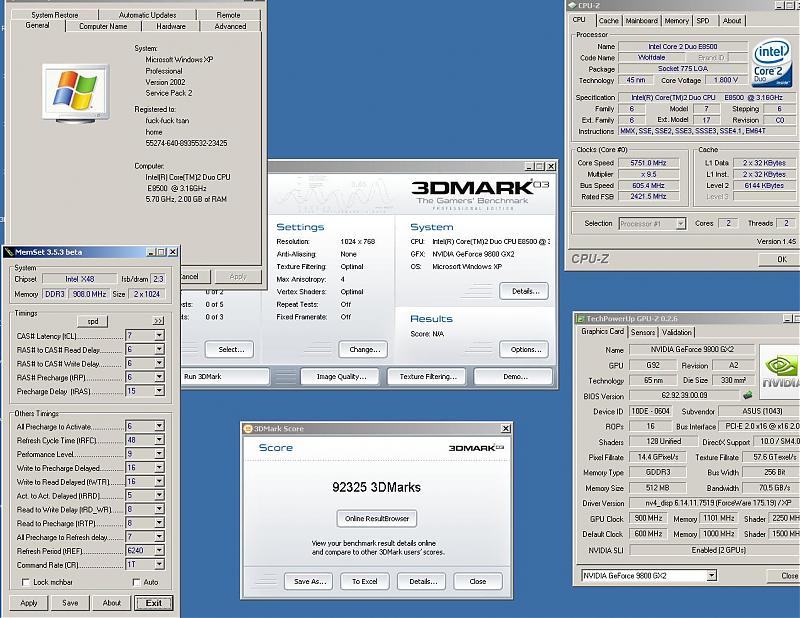Click the Exit button in MemSet
Image resolution: width=800 pixels, height=618 pixels.
154,603
